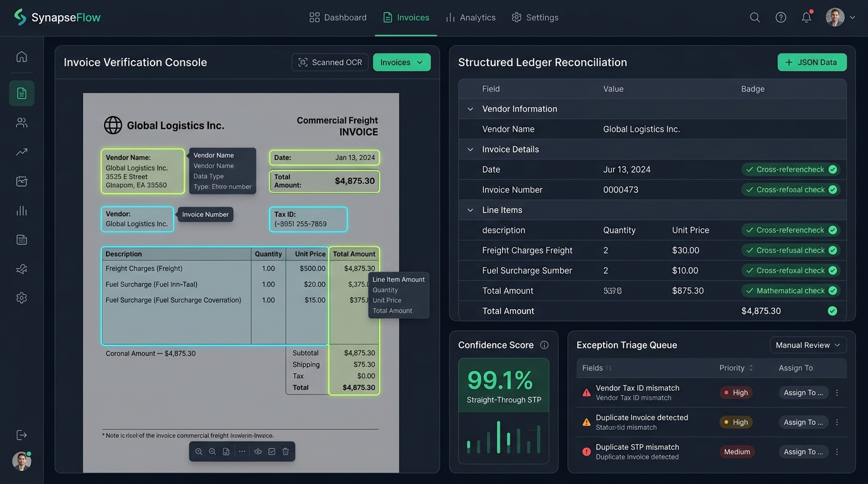The width and height of the screenshot is (868, 484).
Task: Switch to the Invoices tab in the top nav
Action: pyautogui.click(x=406, y=18)
